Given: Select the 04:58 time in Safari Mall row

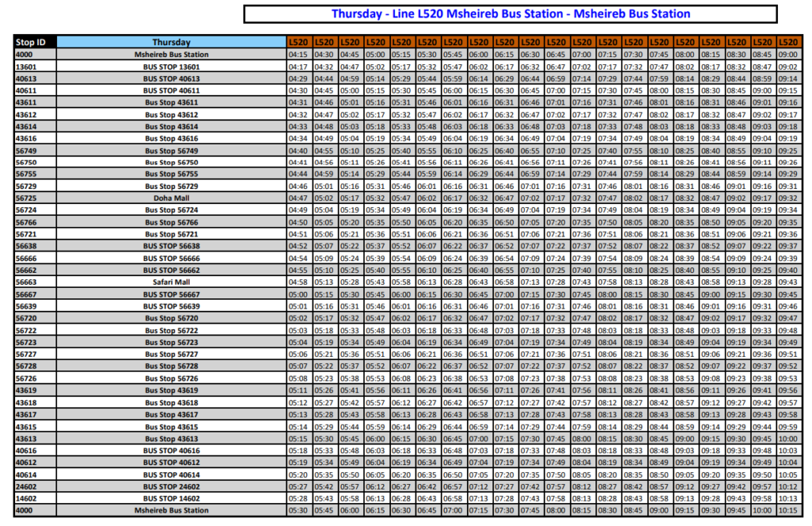Looking at the screenshot, I should pos(298,282).
